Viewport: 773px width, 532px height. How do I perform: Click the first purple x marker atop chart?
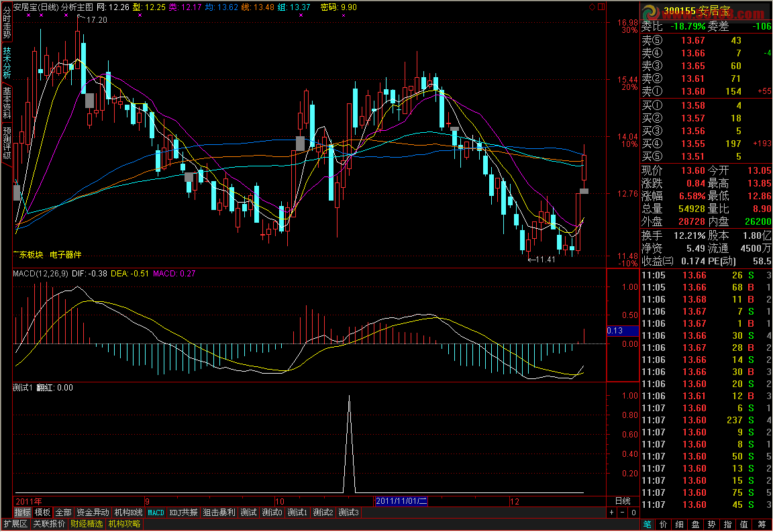pos(28,15)
